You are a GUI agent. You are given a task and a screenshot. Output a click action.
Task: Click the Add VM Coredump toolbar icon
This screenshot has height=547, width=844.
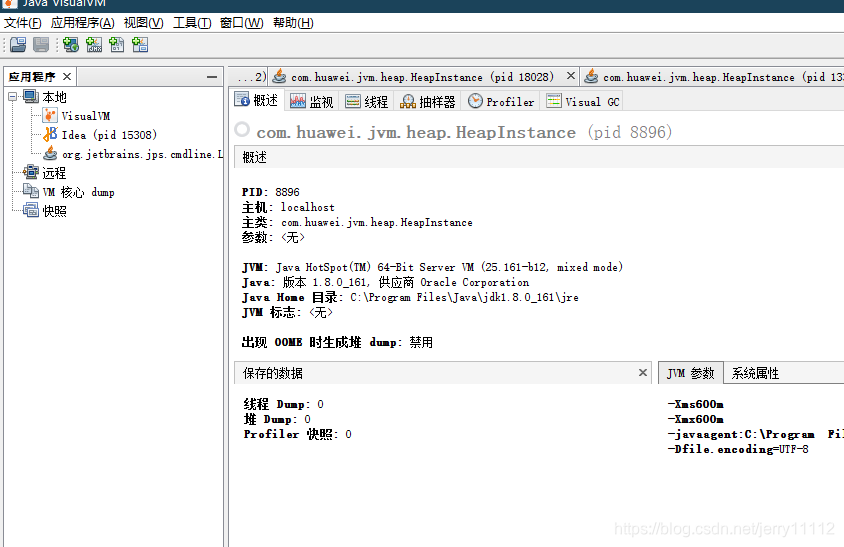(117, 45)
